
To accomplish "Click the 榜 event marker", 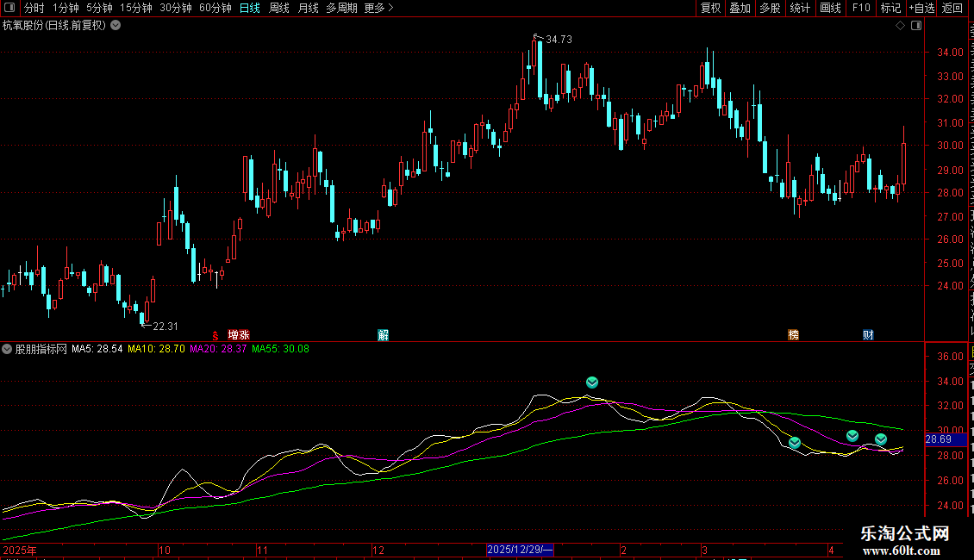I will 793,335.
